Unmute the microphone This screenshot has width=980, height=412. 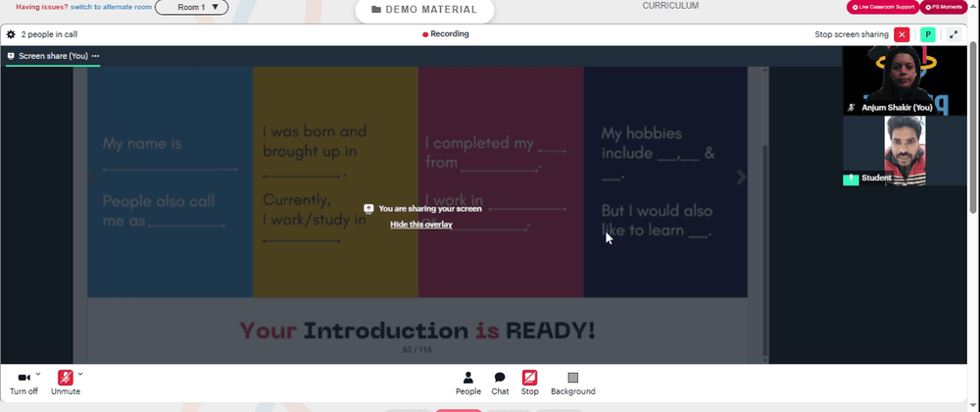pos(66,383)
